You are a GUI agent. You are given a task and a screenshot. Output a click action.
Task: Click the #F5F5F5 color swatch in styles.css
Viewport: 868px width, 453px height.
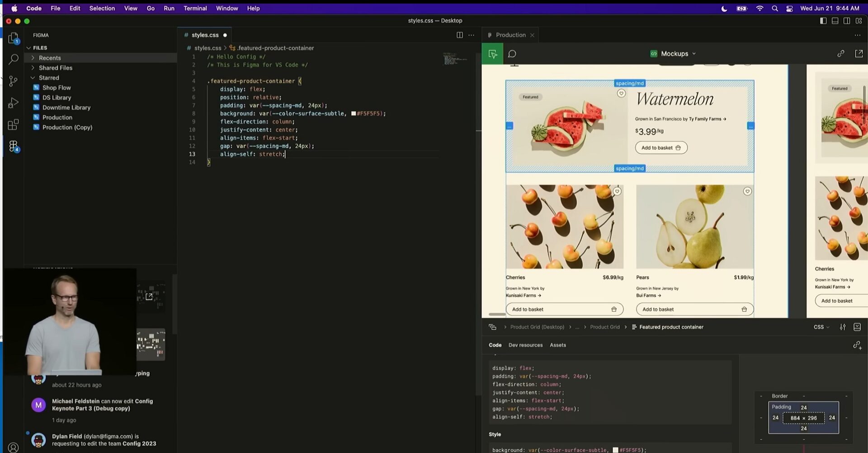[354, 113]
